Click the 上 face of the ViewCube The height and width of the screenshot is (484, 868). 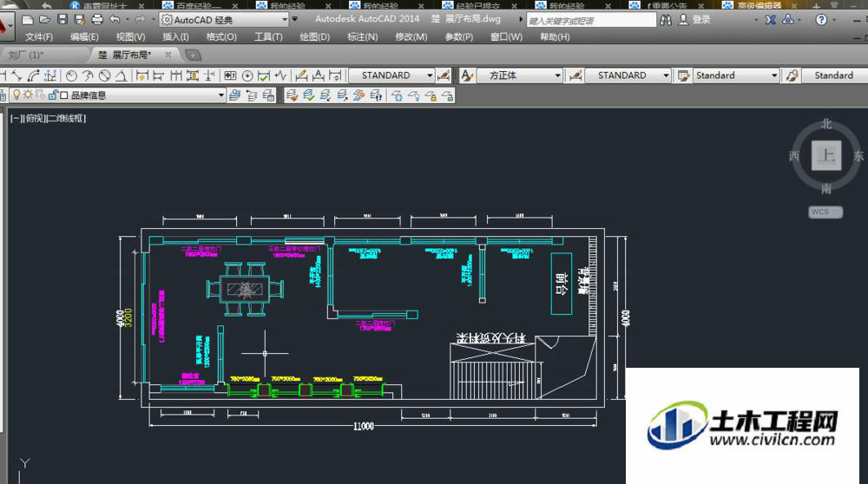pos(826,155)
